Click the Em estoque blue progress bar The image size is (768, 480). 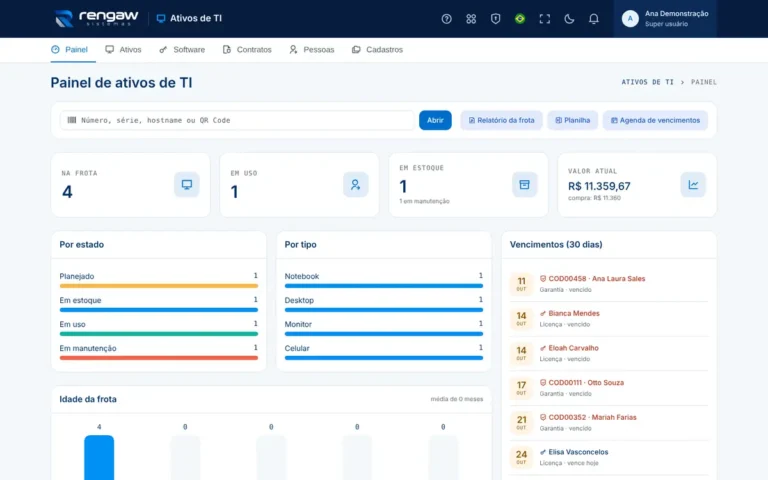pos(159,310)
